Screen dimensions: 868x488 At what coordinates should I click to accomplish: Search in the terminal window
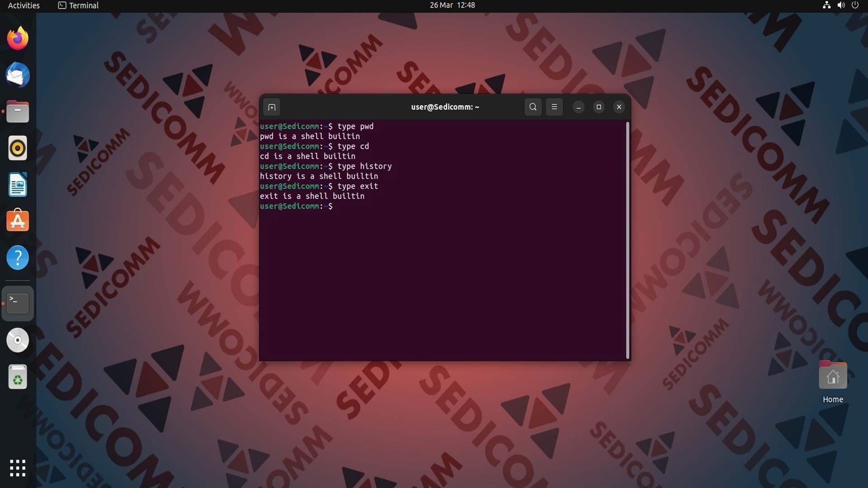pyautogui.click(x=533, y=107)
